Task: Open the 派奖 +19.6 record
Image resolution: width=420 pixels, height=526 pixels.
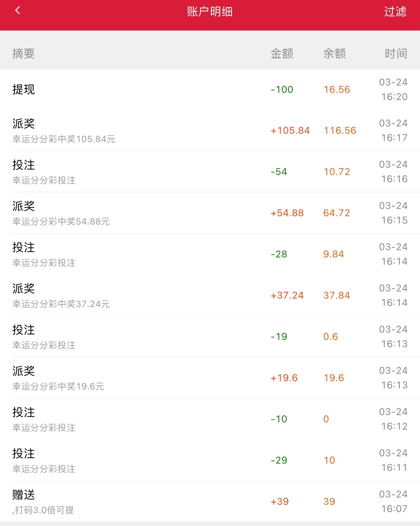Action: [210, 378]
